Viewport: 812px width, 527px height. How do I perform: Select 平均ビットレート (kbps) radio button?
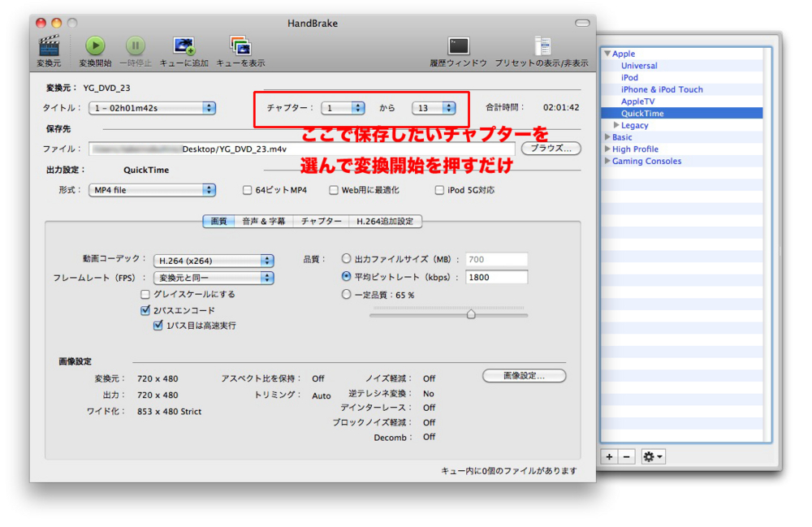coord(346,276)
